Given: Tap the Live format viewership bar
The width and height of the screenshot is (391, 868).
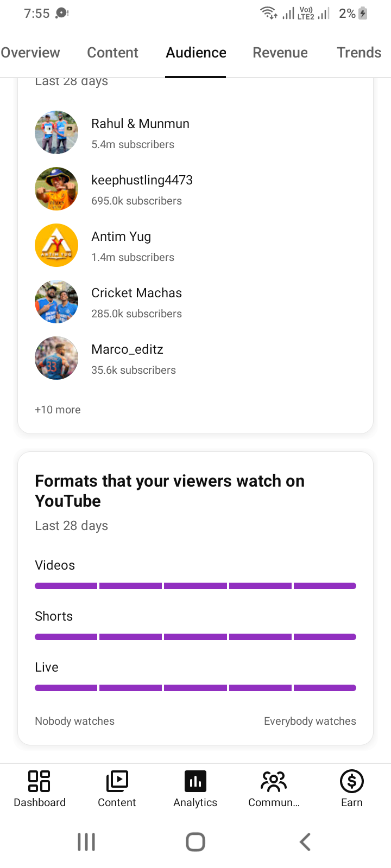Looking at the screenshot, I should tap(195, 688).
